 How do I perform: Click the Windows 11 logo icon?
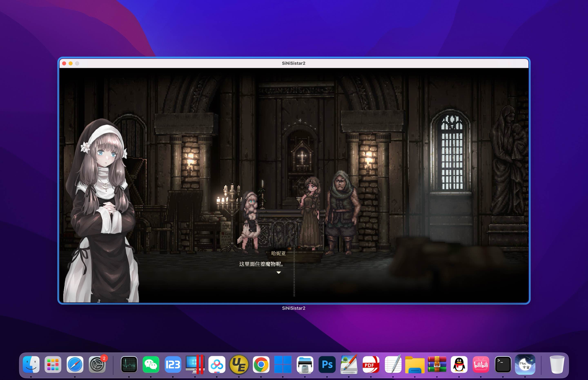pyautogui.click(x=283, y=364)
